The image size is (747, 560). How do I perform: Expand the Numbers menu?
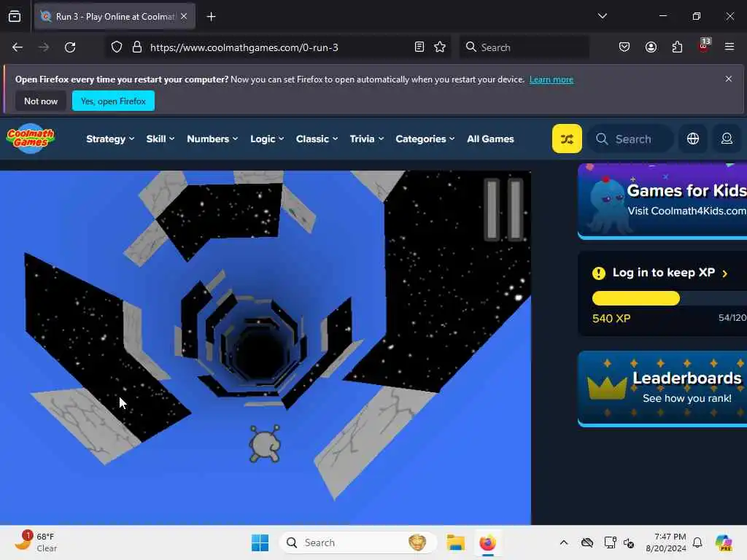click(212, 139)
